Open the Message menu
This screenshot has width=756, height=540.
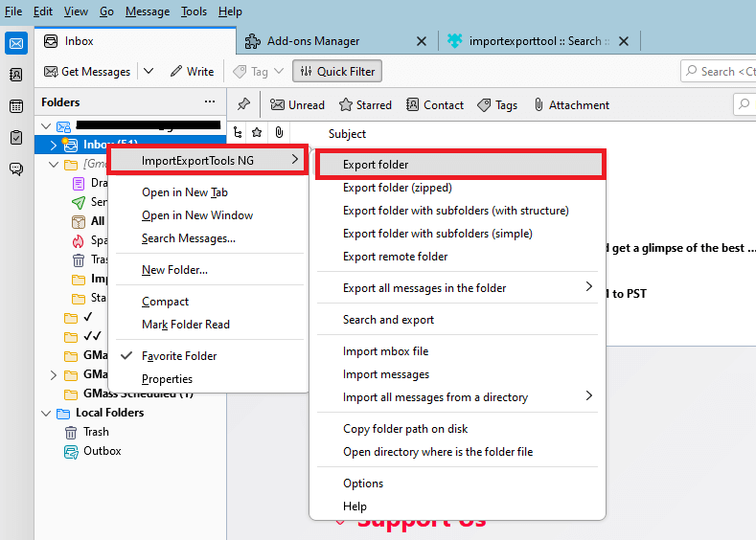(148, 11)
